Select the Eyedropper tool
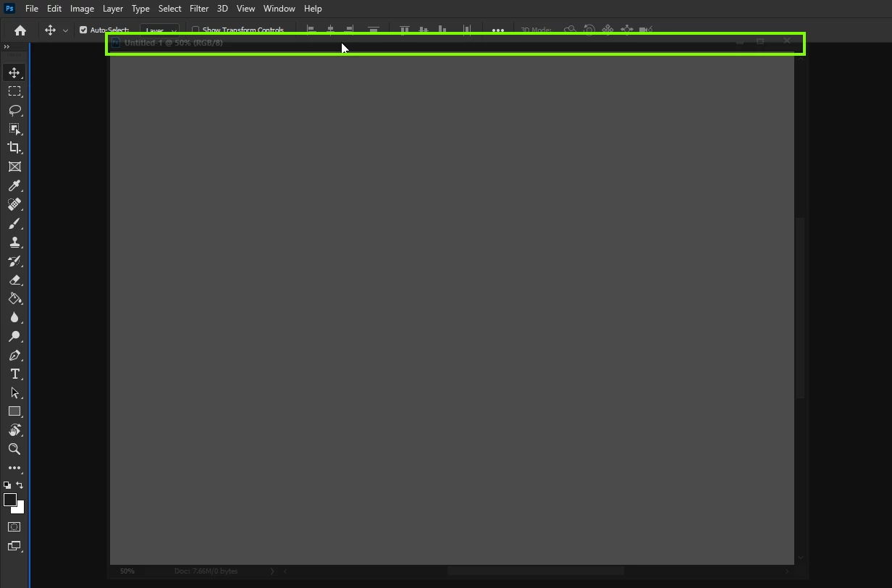The height and width of the screenshot is (588, 892). pos(14,185)
